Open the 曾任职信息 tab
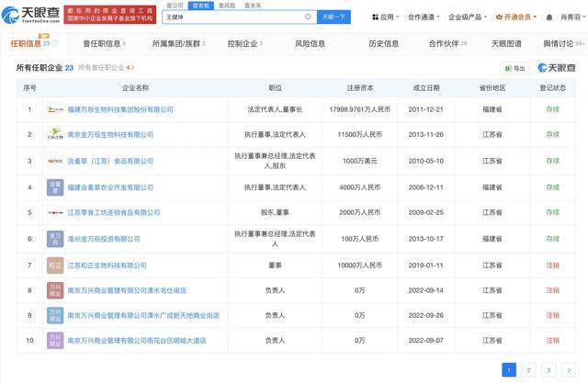 [x=104, y=44]
